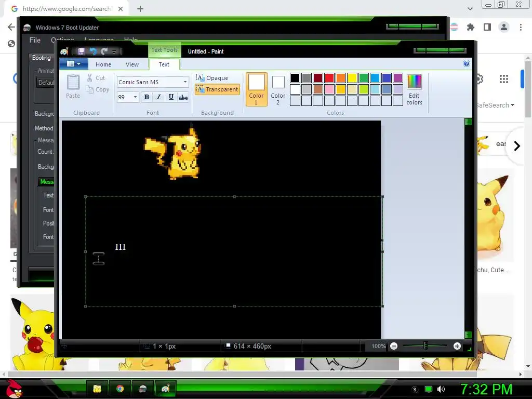
Task: Click the Angry Birds start button
Action: (x=14, y=389)
